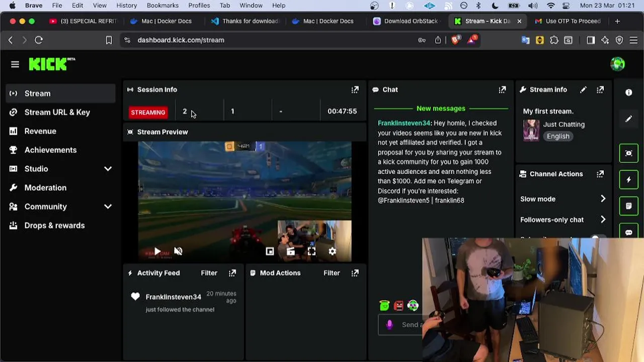
Task: Open the Kick hamburger menu
Action: 15,64
